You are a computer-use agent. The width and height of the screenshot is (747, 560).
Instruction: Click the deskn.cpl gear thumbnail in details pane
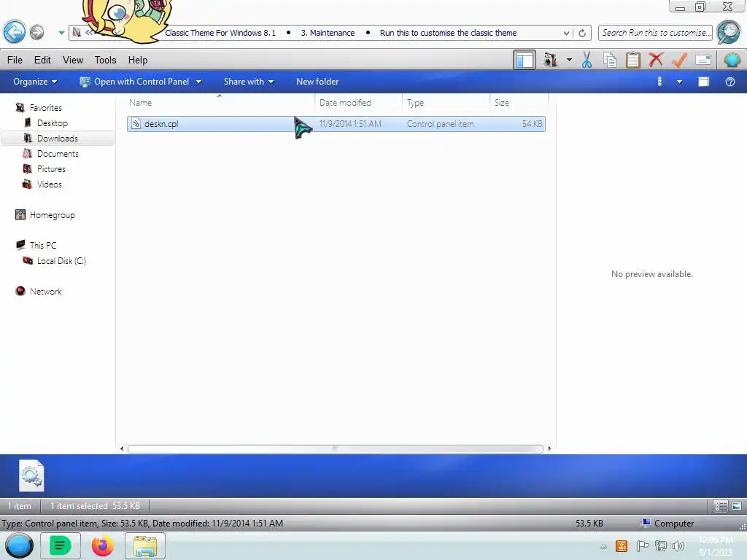point(31,475)
